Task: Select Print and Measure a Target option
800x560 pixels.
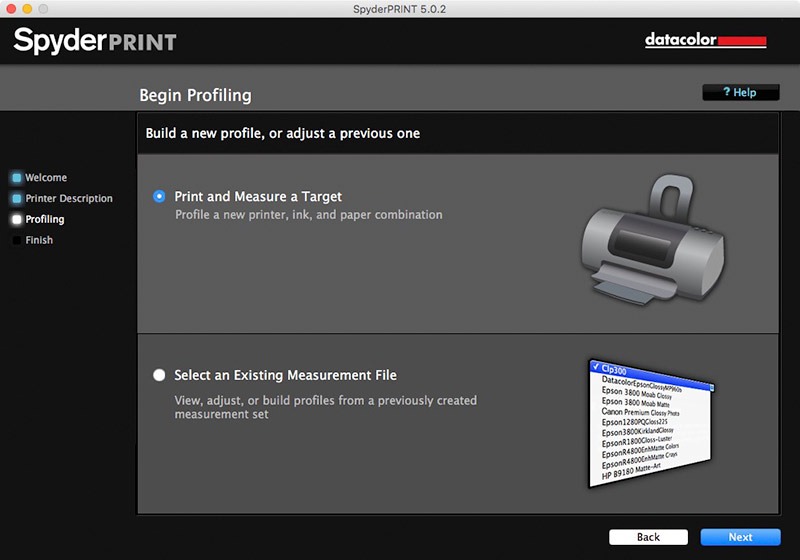Action: click(x=159, y=197)
